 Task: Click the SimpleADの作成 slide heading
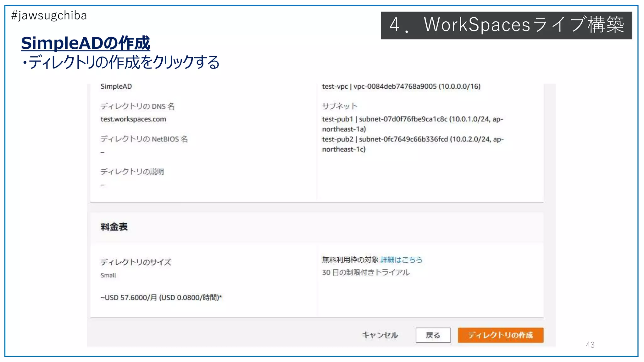click(86, 43)
